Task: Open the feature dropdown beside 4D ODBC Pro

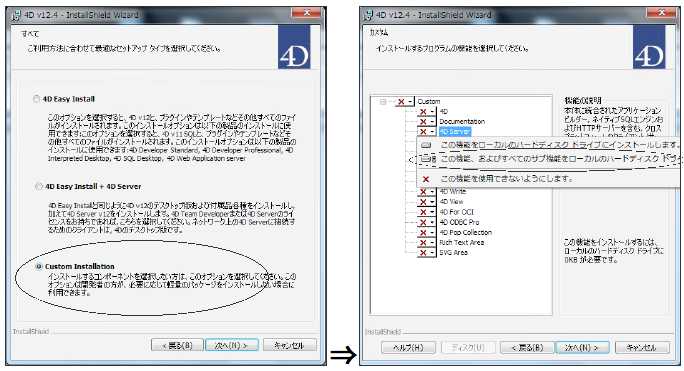Action: pyautogui.click(x=427, y=223)
